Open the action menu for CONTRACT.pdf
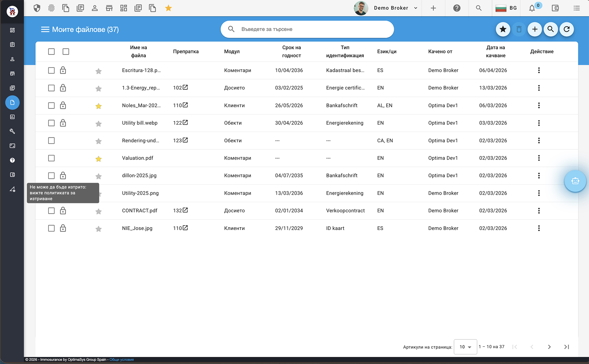Viewport: 589px width, 364px height. (539, 211)
